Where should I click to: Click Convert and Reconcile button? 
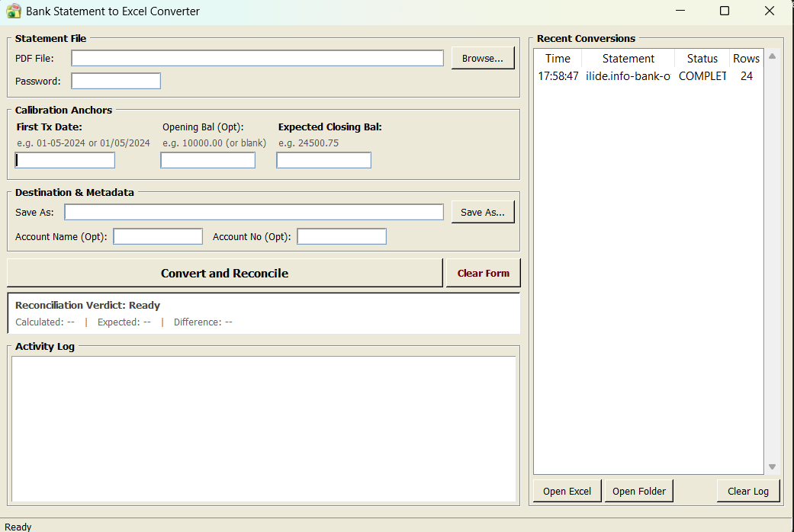[225, 274]
